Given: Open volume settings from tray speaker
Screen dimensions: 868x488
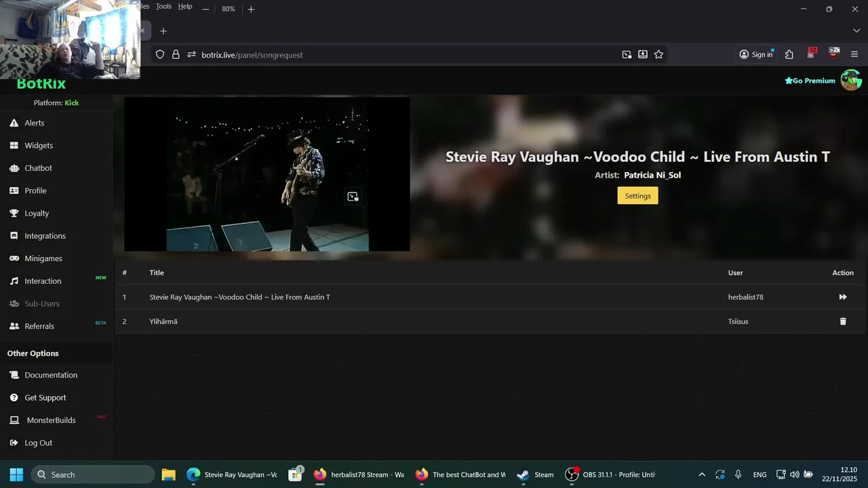Looking at the screenshot, I should click(794, 474).
